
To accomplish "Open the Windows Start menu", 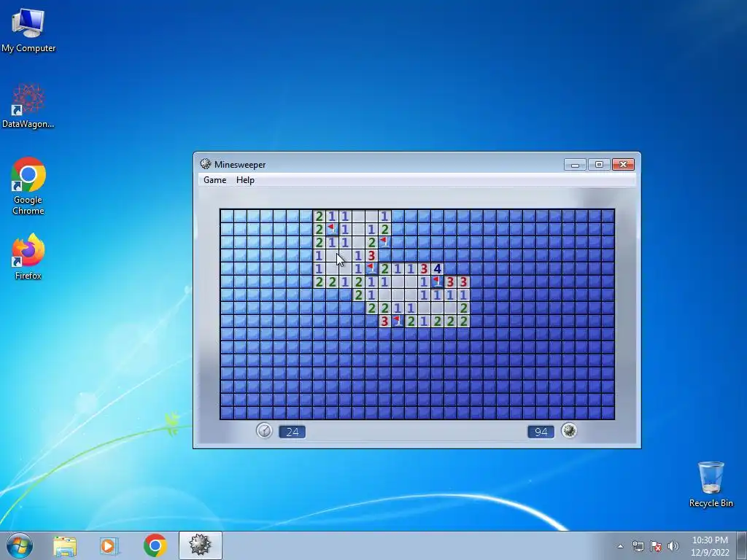I will pos(20,545).
